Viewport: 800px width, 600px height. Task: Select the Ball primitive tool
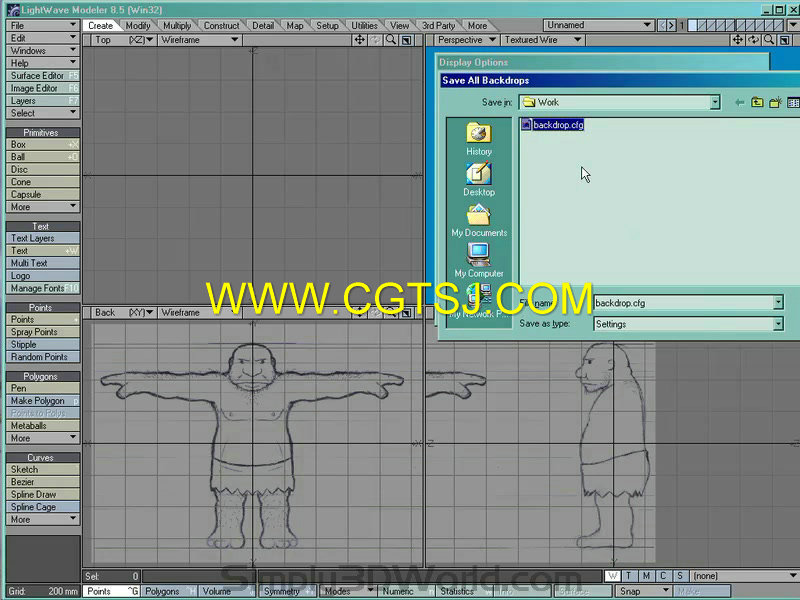(43, 157)
